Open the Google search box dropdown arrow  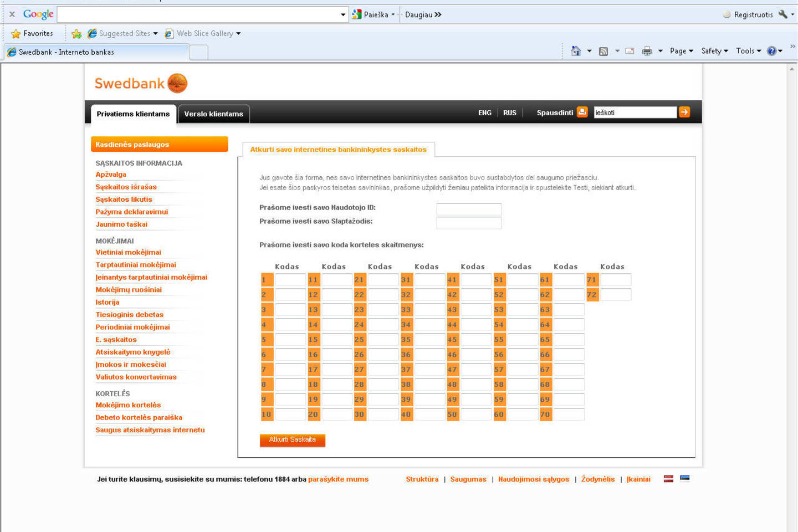pyautogui.click(x=343, y=15)
